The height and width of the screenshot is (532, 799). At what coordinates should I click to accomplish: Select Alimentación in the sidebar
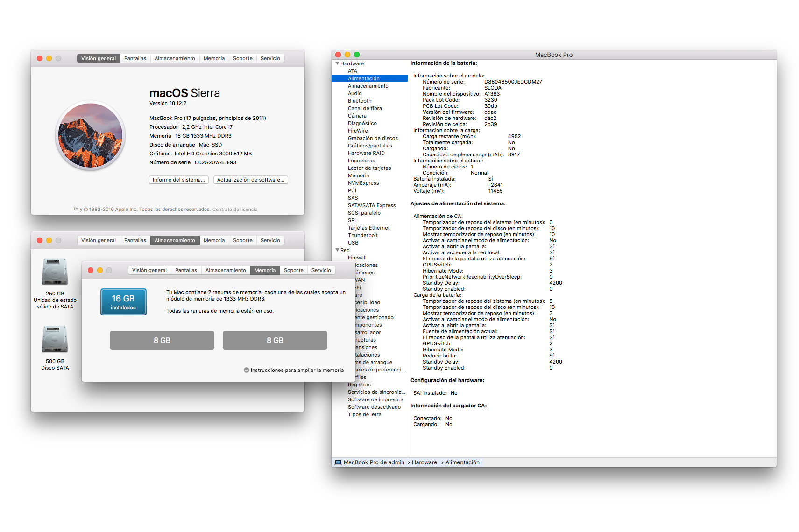(369, 78)
